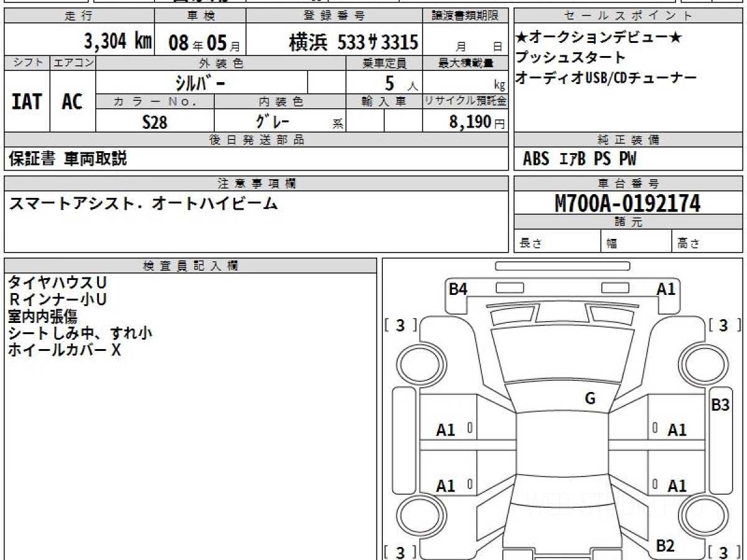Click the 純正装備 header

[629, 140]
